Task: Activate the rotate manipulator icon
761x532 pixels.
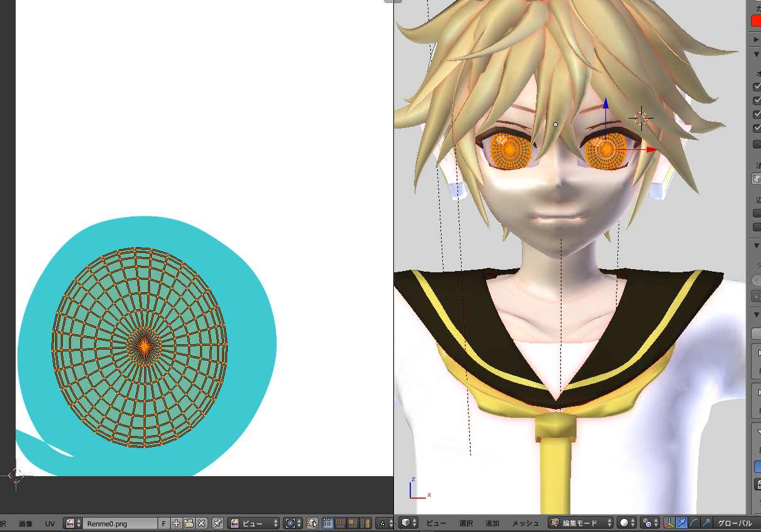Action: coord(692,523)
